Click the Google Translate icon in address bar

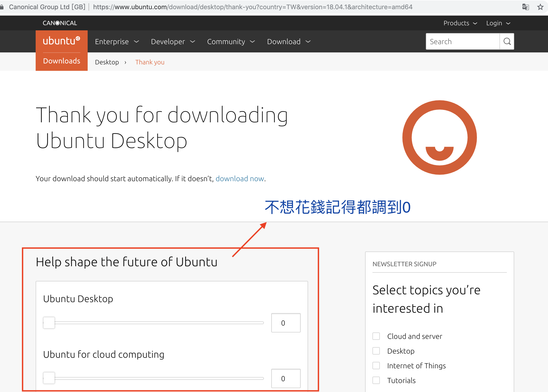pyautogui.click(x=525, y=7)
